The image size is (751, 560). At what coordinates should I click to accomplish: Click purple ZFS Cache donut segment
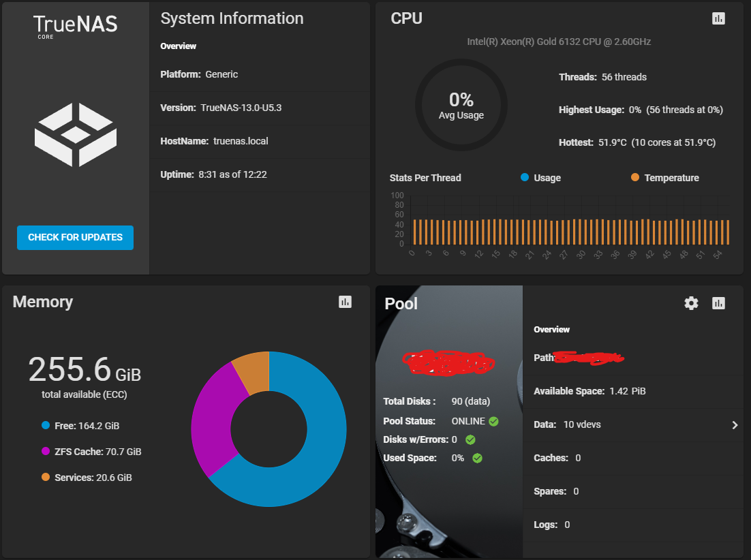click(215, 421)
